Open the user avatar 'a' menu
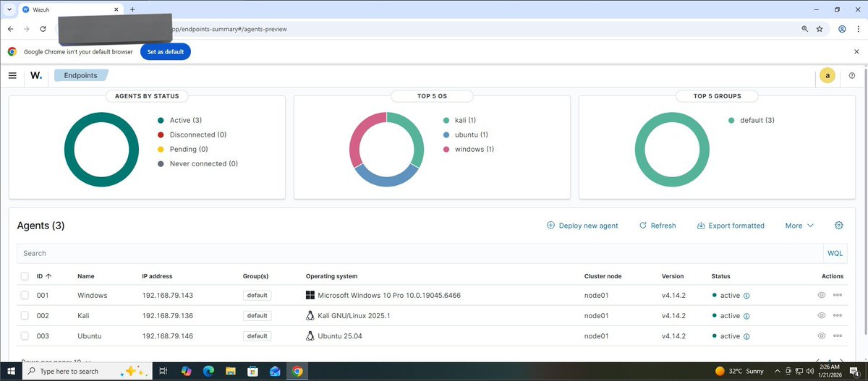Viewport: 868px width, 381px height. click(827, 75)
